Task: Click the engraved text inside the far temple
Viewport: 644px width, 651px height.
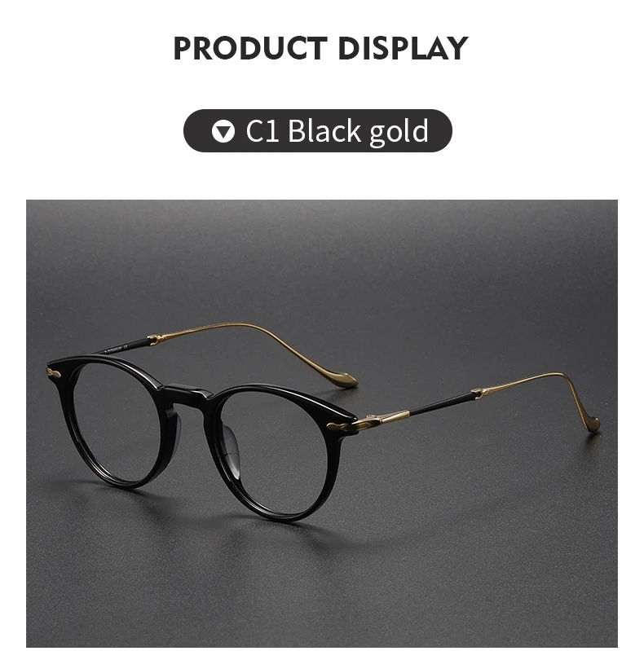Action: (121, 348)
